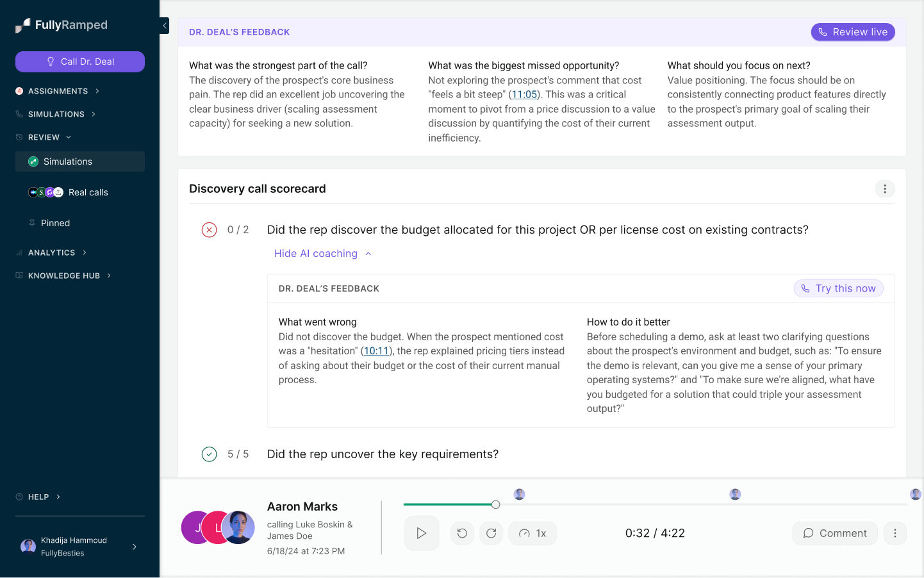Go to Pinned reviews

pyautogui.click(x=55, y=223)
